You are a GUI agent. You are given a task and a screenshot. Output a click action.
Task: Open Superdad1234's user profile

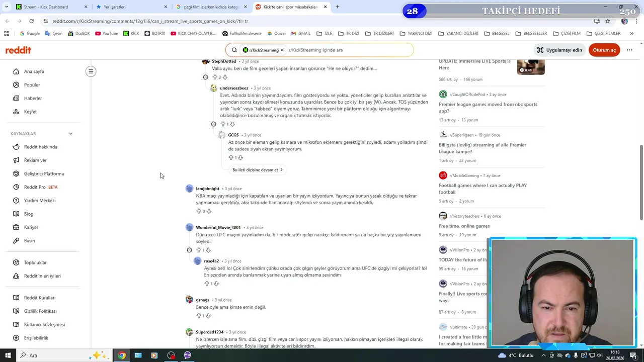(x=209, y=332)
